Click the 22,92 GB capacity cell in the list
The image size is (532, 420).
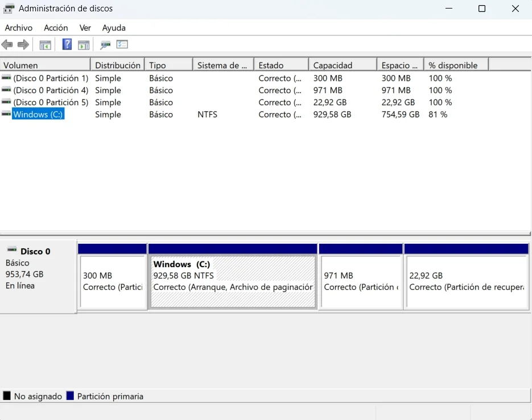(330, 102)
